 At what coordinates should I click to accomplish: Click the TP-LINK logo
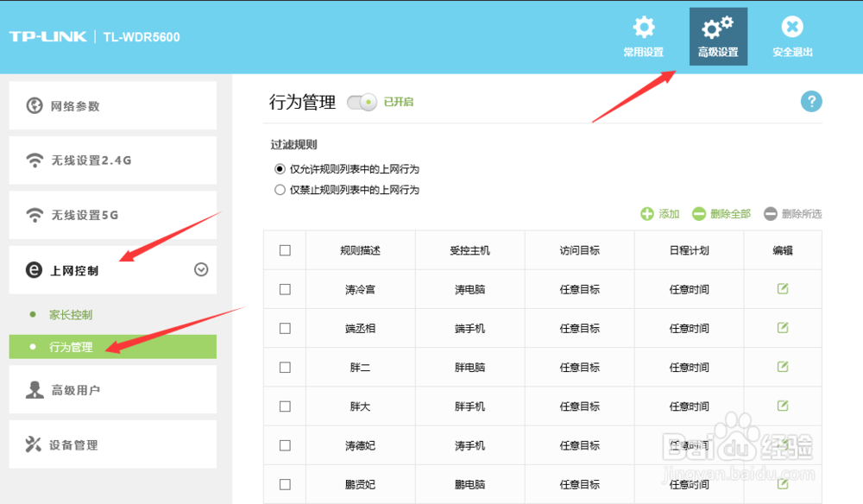47,36
